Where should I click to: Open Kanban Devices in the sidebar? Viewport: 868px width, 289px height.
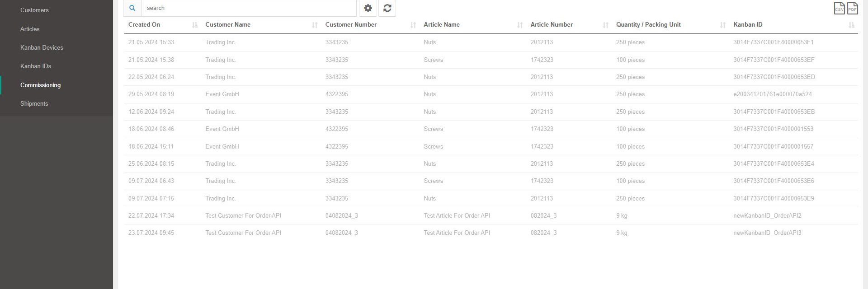42,47
